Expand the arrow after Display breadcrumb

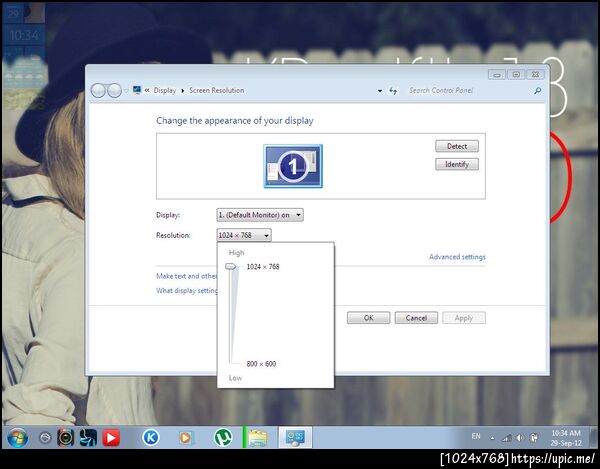(x=183, y=91)
